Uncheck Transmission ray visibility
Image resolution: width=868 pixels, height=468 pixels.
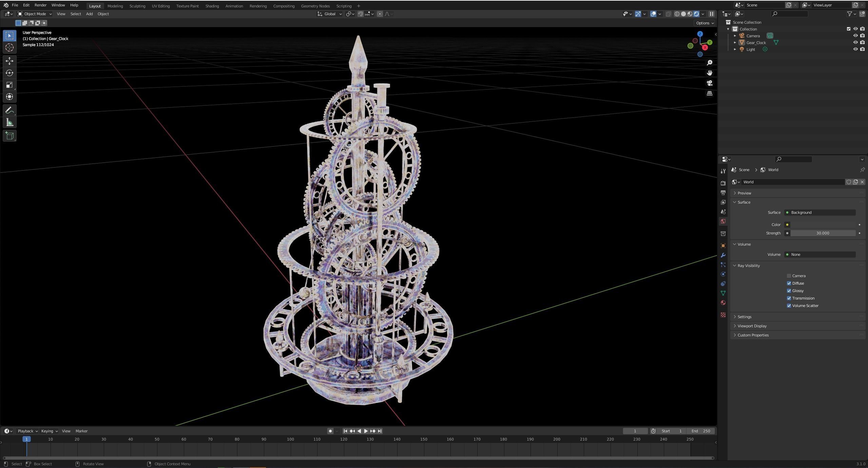pyautogui.click(x=789, y=298)
